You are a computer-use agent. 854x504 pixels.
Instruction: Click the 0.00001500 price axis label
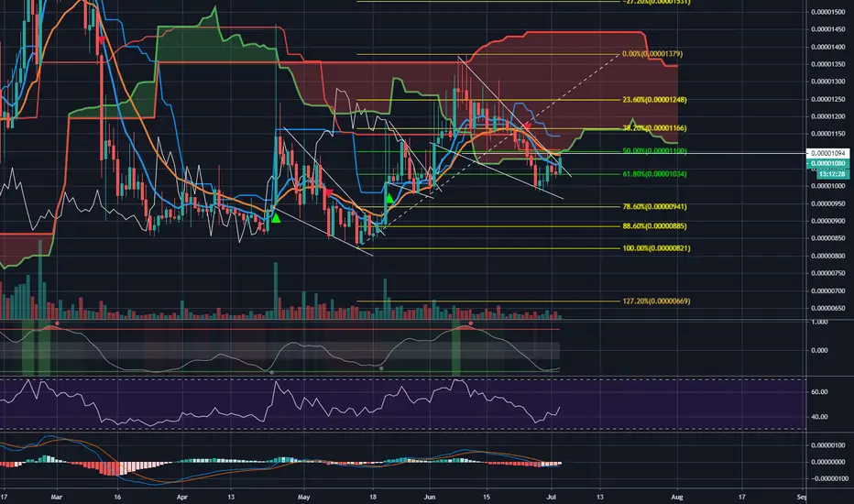[827, 12]
